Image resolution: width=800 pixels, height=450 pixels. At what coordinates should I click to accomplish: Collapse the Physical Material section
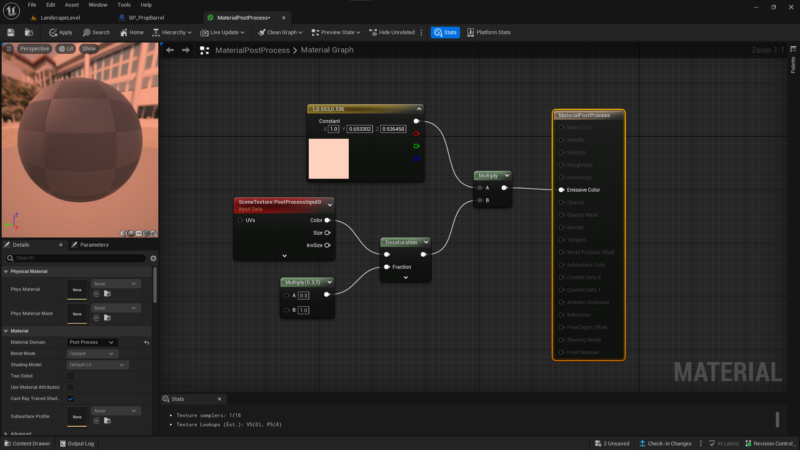click(x=6, y=271)
